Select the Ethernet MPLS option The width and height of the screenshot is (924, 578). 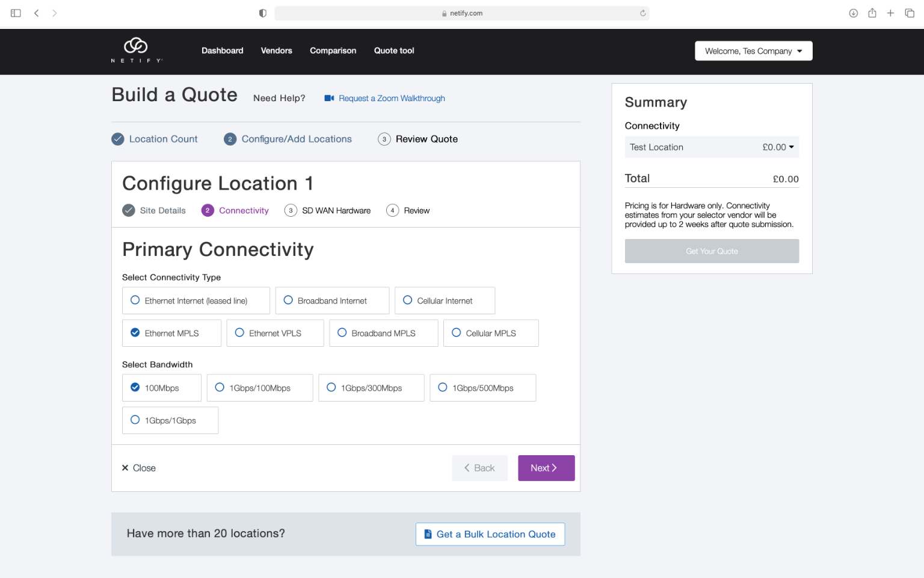tap(171, 333)
